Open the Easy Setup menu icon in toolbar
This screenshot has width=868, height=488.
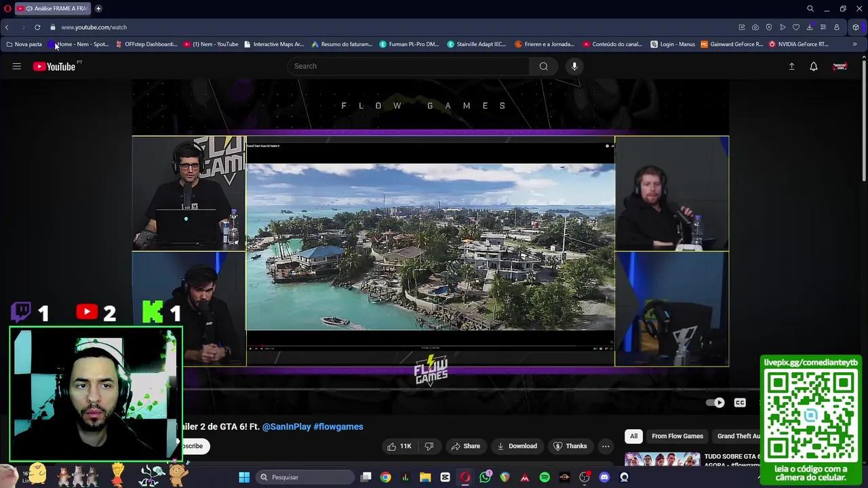pos(823,27)
